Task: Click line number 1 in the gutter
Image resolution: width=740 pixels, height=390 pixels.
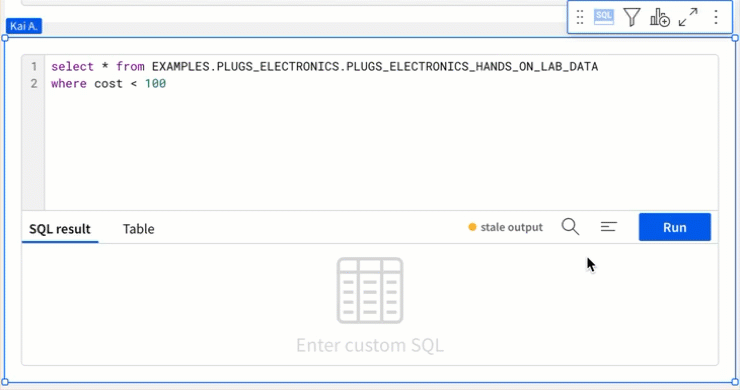Action: click(x=34, y=67)
